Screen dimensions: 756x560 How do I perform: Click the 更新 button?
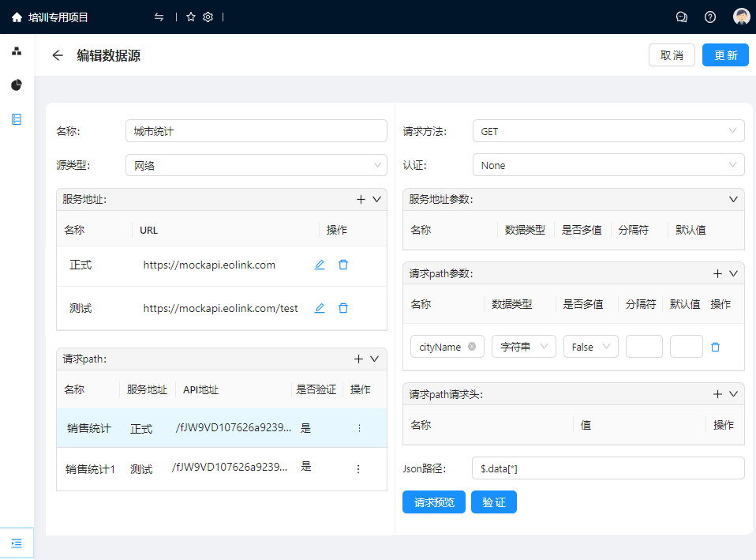[x=725, y=55]
